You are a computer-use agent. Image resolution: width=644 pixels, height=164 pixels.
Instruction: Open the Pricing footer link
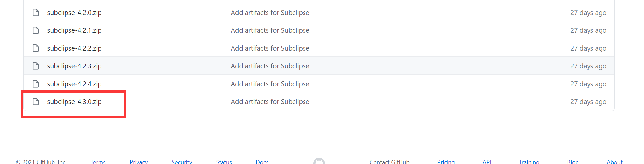446,162
